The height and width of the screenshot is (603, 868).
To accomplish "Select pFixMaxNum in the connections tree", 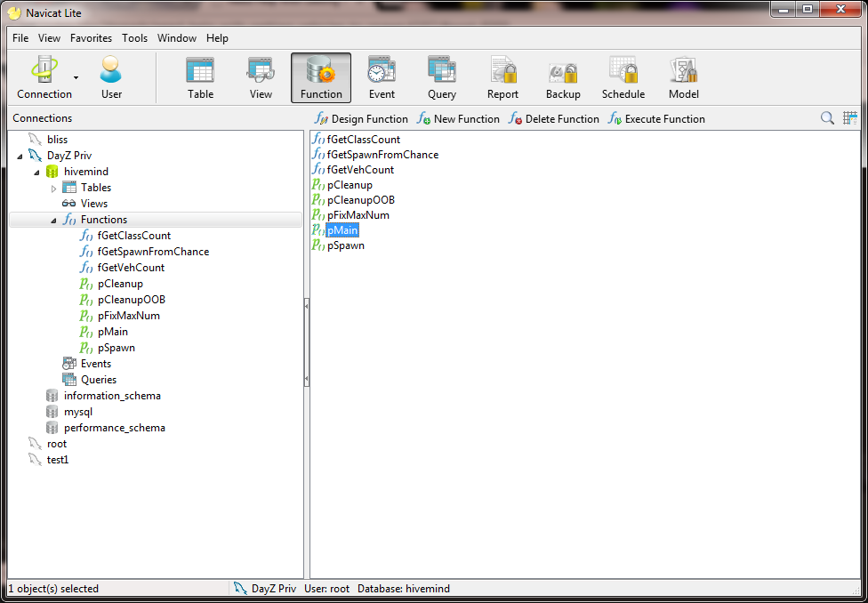I will pos(129,316).
